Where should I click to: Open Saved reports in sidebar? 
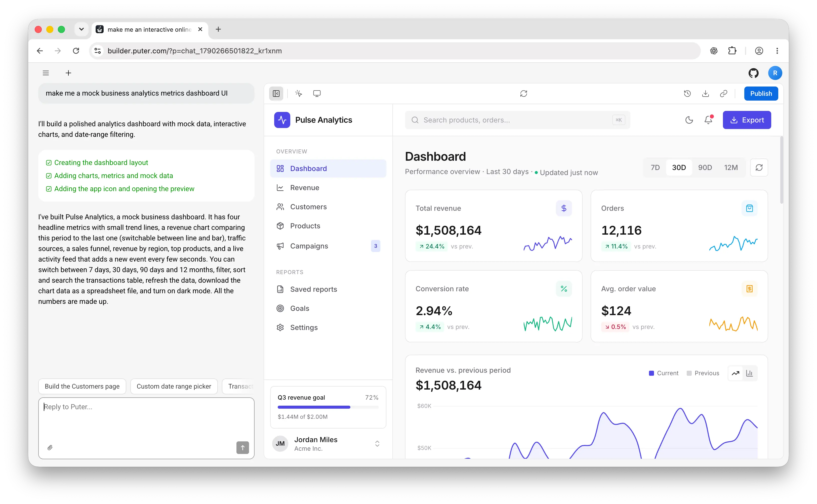click(x=328, y=289)
